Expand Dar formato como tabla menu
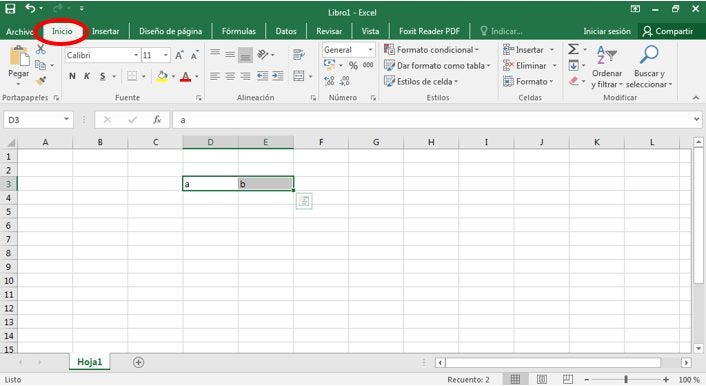The width and height of the screenshot is (706, 386). [x=437, y=66]
